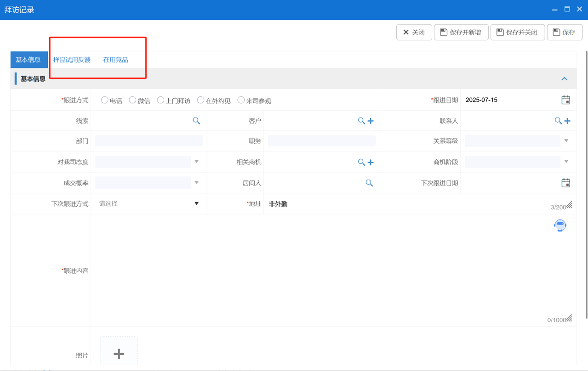Open the 在用竞品 tab

point(115,60)
